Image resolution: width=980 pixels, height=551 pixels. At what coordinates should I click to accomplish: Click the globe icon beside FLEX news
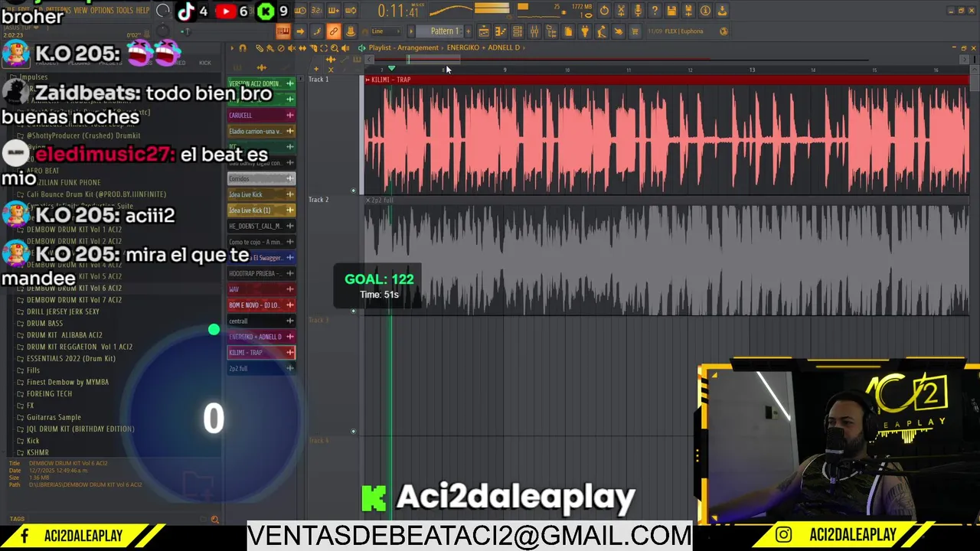724,31
